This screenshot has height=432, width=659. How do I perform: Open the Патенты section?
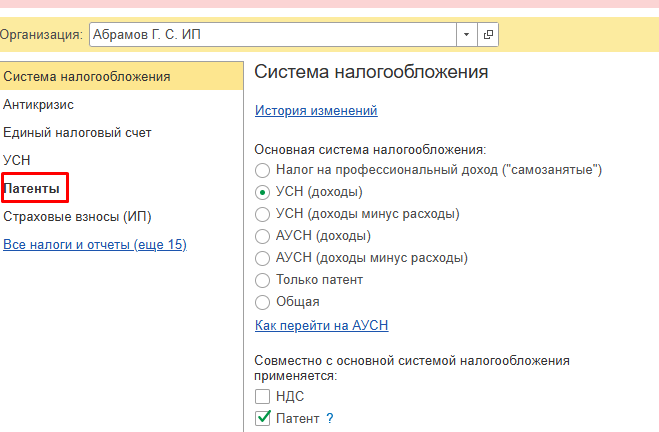(32, 189)
